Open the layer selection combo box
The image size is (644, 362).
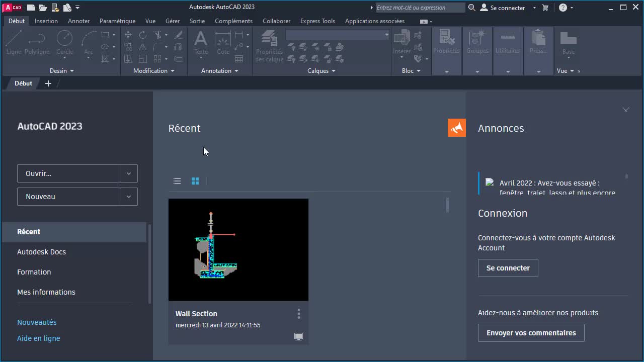pos(338,35)
